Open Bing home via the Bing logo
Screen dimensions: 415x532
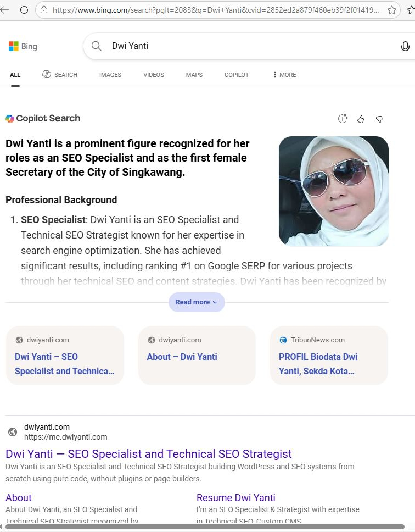23,46
